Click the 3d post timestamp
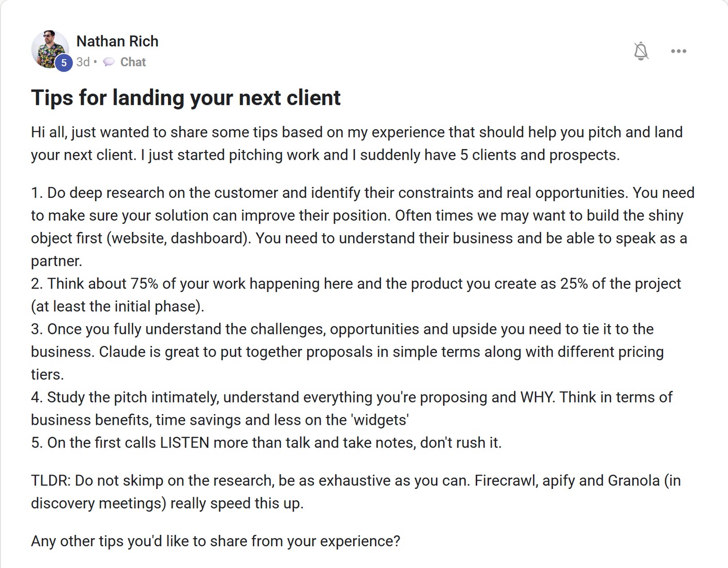Image resolution: width=728 pixels, height=568 pixels. click(83, 62)
